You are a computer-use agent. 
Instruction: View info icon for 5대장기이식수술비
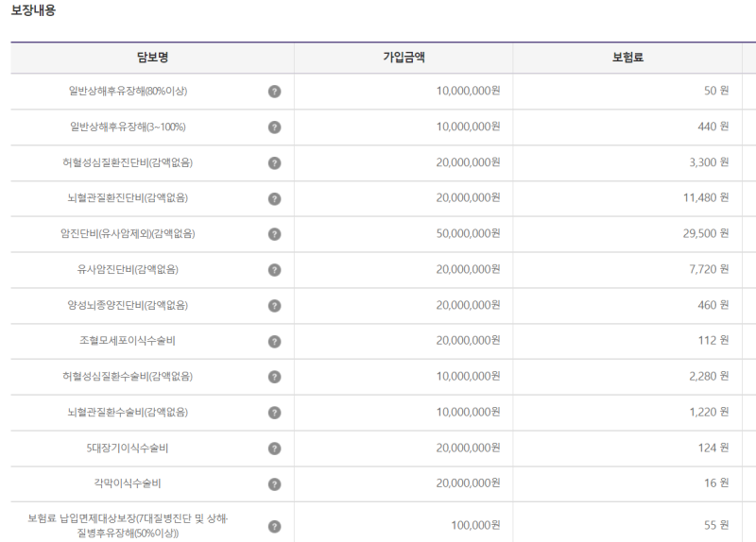[274, 449]
